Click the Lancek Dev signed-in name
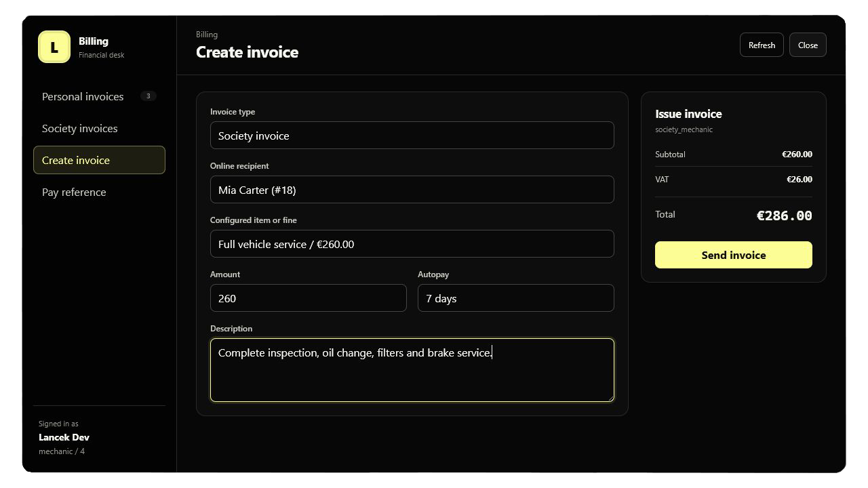The image size is (868, 488). coord(64,437)
